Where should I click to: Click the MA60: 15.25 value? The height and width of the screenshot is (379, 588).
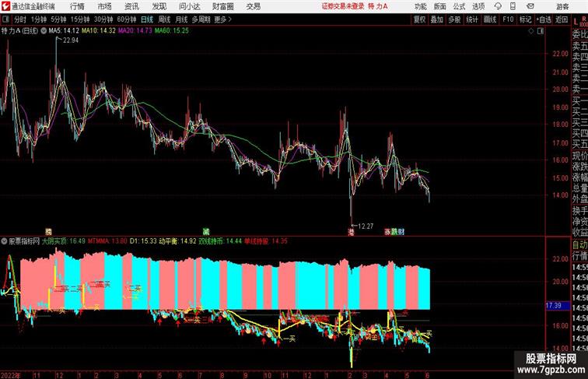click(172, 31)
